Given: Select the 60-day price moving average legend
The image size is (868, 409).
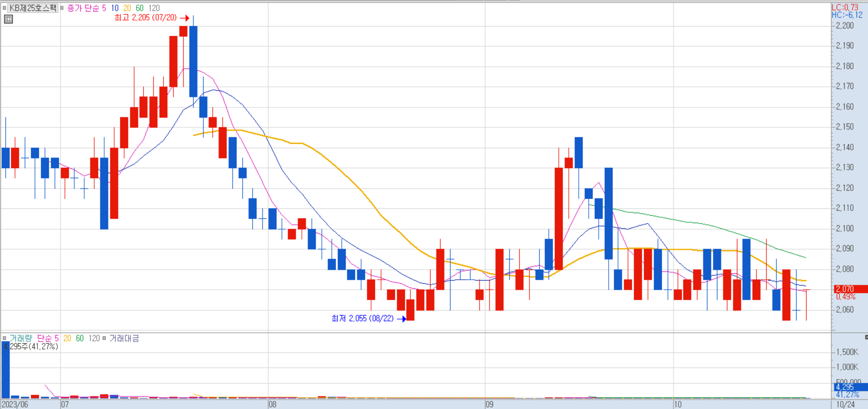Looking at the screenshot, I should pos(140,8).
